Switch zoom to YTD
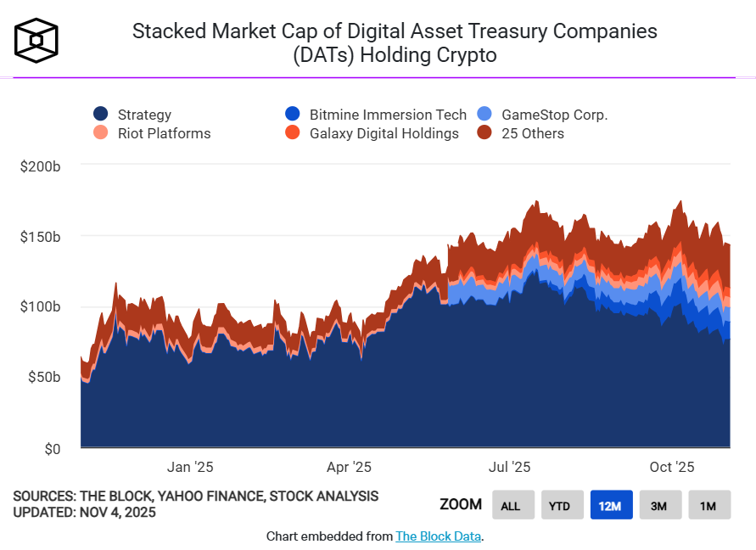 click(560, 506)
